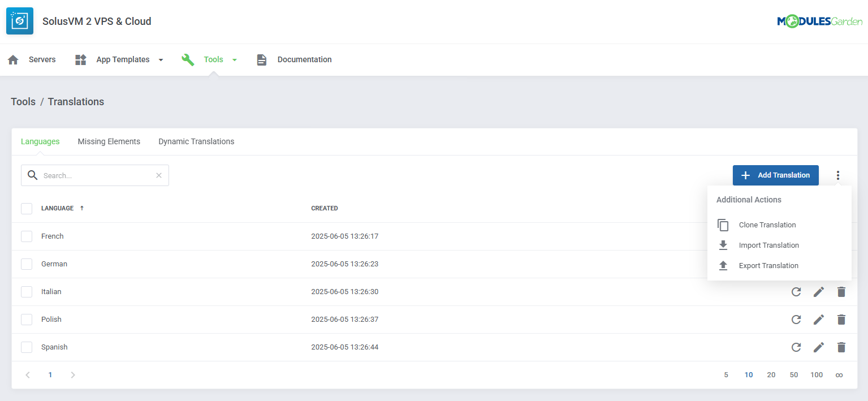
Task: Open the Additional Actions kebab menu
Action: 838,175
